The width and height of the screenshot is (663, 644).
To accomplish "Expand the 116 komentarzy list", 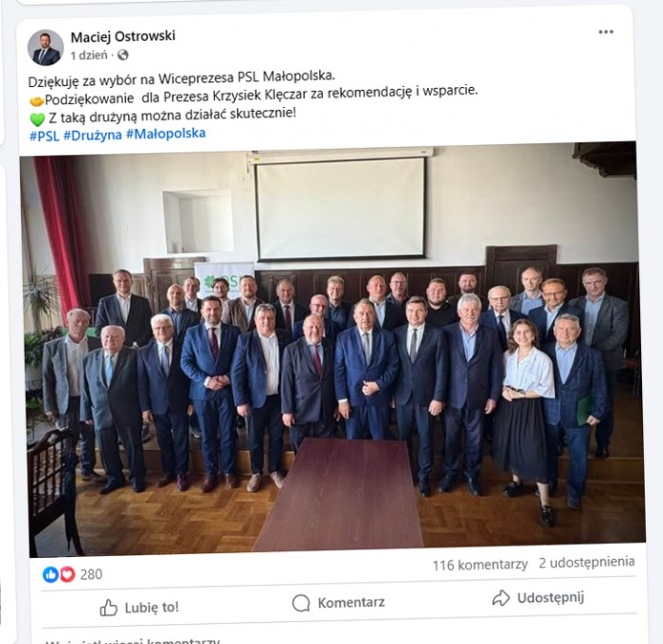I will click(480, 564).
